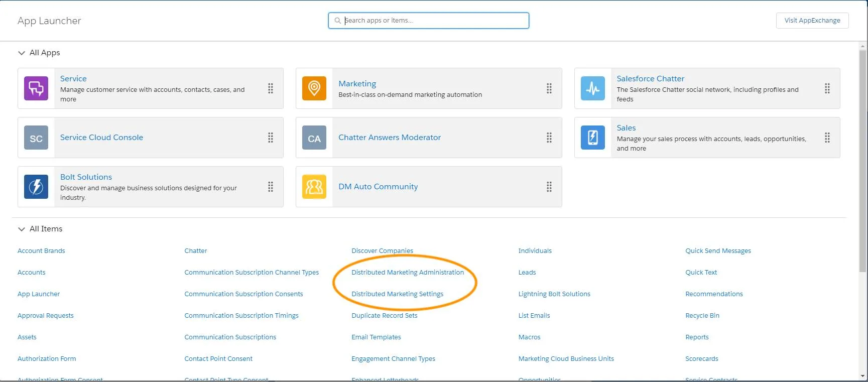Click drag handle on Chatter Answers Moderator tile
The width and height of the screenshot is (868, 382).
tap(549, 138)
